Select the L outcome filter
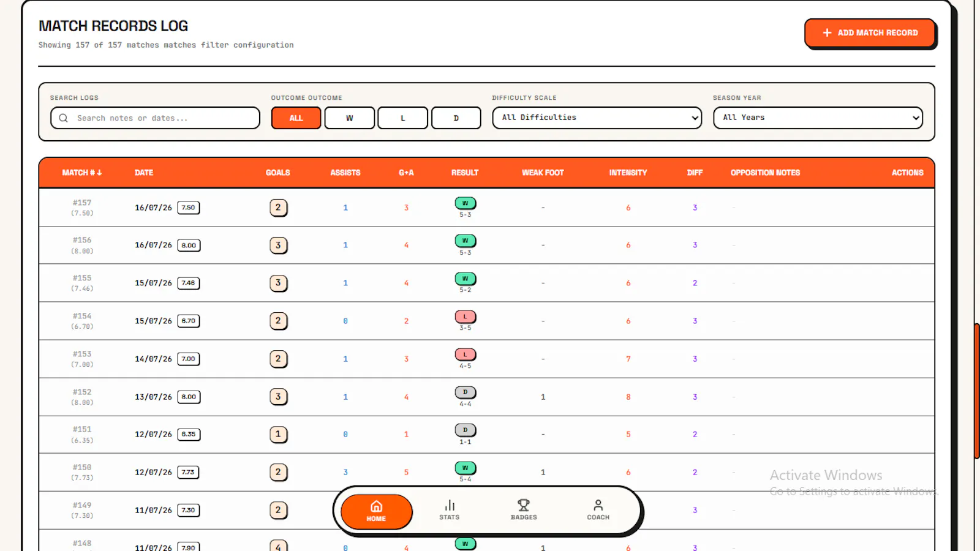Viewport: 980px width, 551px height. click(402, 118)
